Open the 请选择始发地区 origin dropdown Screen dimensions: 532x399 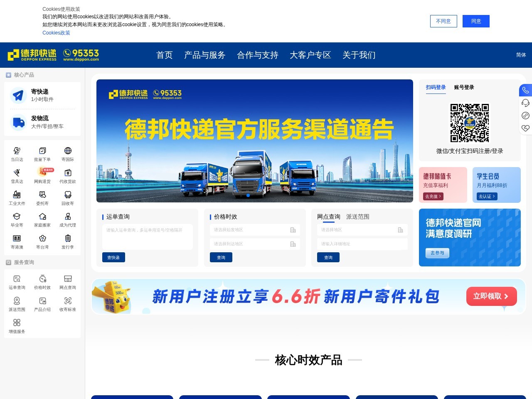tap(255, 230)
